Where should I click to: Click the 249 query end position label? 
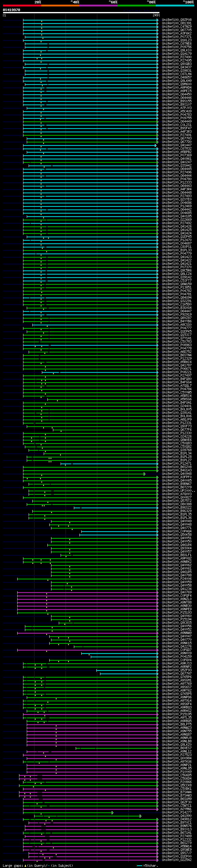pyautogui.click(x=155, y=15)
